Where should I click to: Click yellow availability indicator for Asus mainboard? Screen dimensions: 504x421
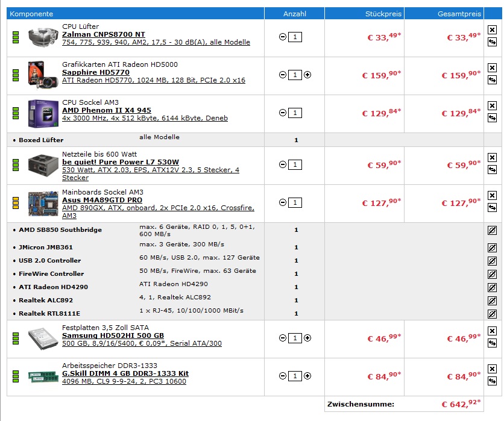(16, 203)
